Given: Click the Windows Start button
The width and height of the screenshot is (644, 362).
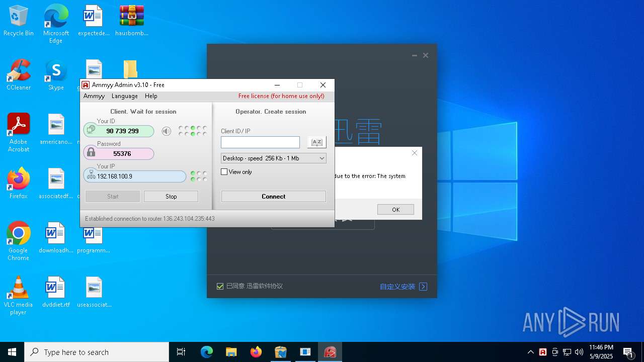Looking at the screenshot, I should click(x=12, y=352).
